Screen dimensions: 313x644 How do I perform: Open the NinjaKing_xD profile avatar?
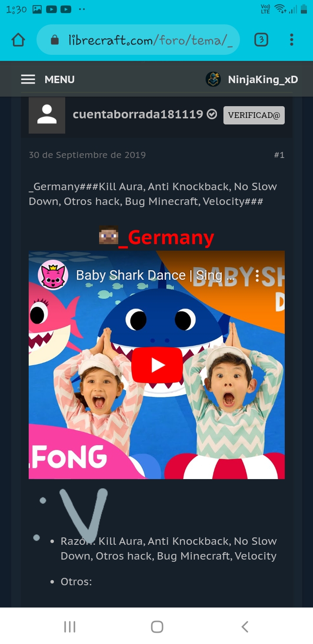[213, 79]
